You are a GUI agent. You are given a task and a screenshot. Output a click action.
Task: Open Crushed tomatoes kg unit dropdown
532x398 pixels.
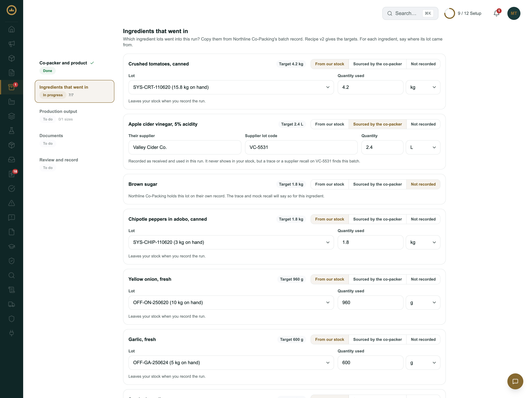[x=423, y=87]
